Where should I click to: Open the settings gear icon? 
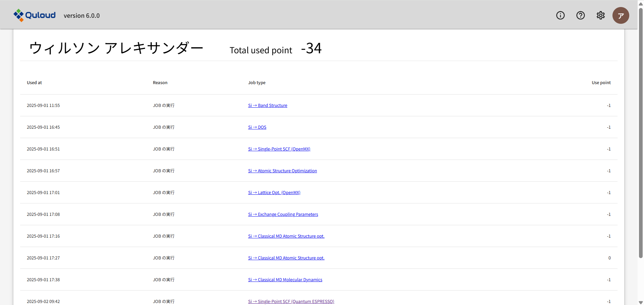click(600, 15)
